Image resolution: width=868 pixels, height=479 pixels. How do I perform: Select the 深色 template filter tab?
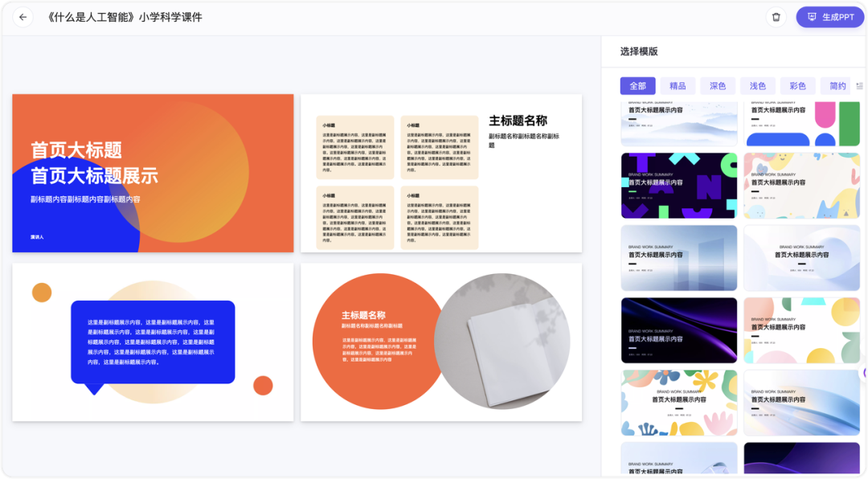(x=718, y=86)
